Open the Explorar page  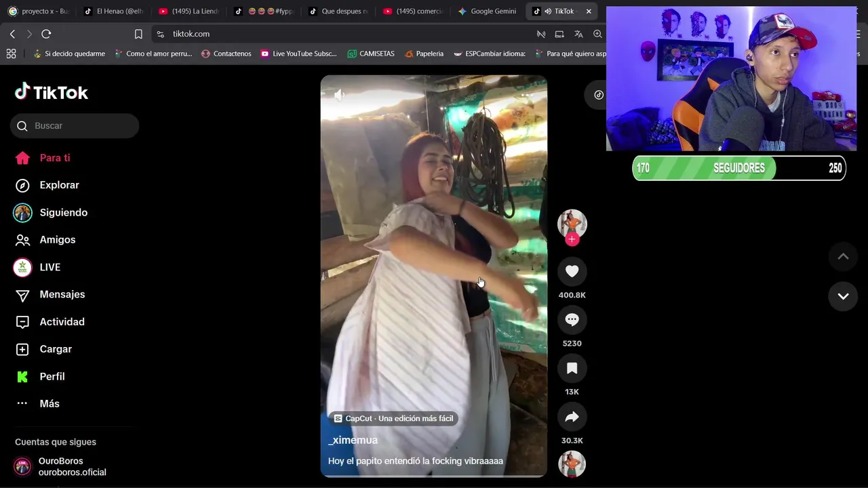[x=47, y=185]
